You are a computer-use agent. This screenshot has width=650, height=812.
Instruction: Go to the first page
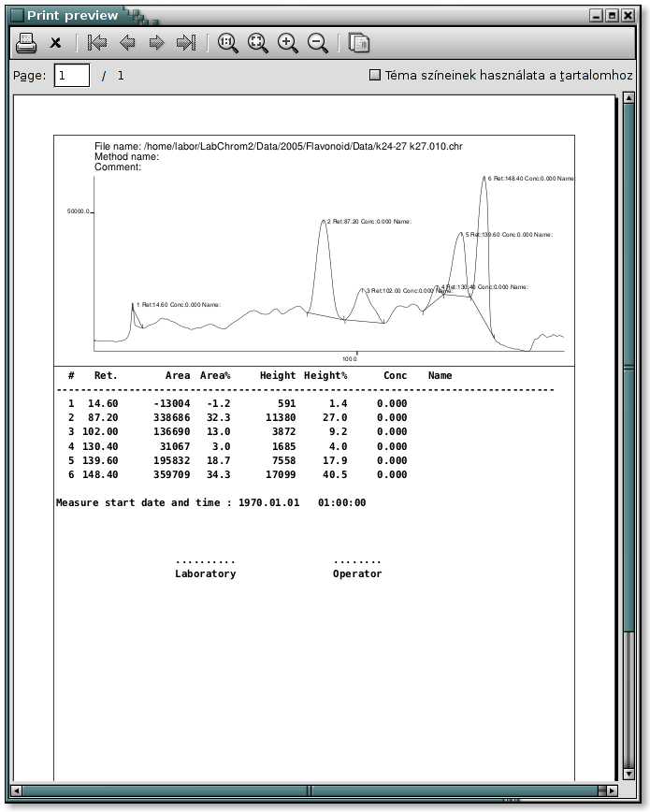[x=96, y=42]
